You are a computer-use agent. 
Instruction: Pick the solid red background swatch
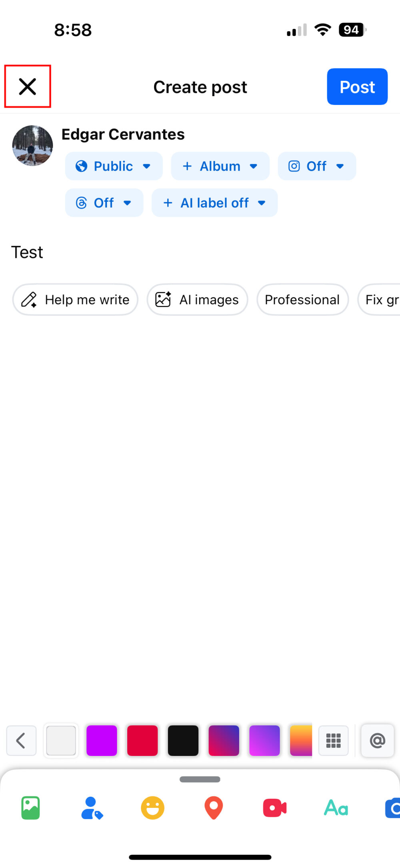142,741
